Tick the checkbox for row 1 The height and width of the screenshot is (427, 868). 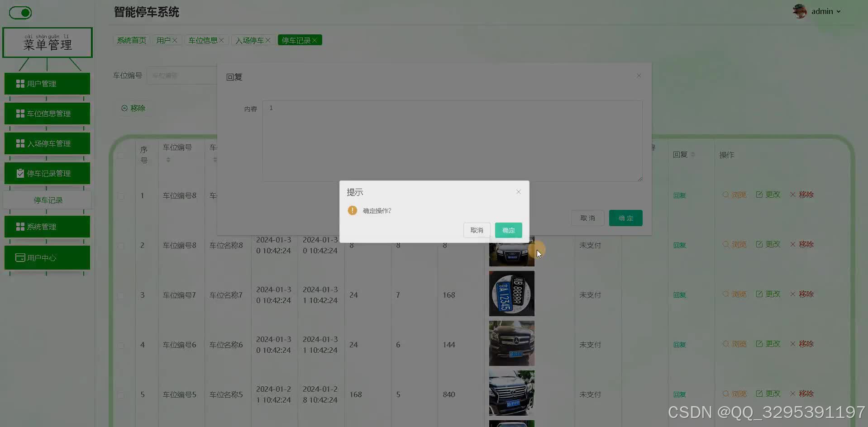coord(121,196)
